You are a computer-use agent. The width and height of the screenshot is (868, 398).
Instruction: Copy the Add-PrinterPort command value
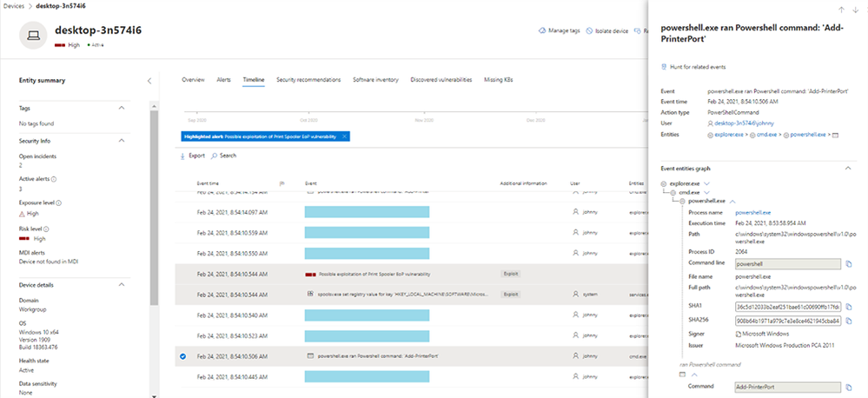[x=849, y=388]
